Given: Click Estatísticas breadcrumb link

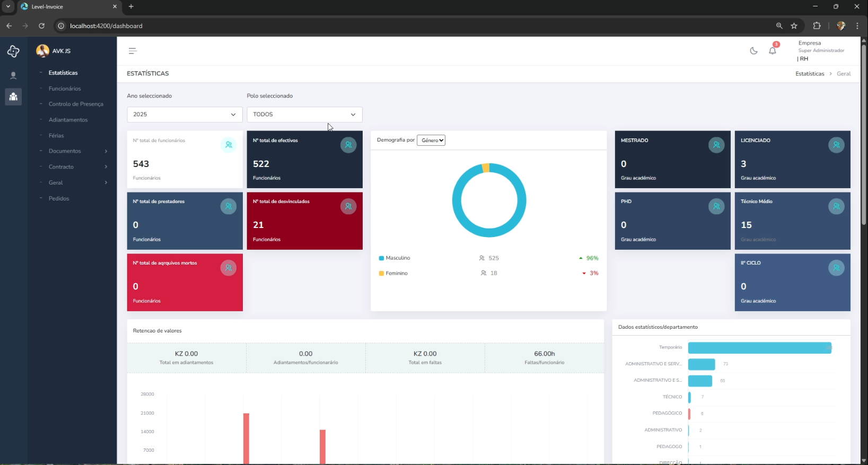Looking at the screenshot, I should 810,74.
